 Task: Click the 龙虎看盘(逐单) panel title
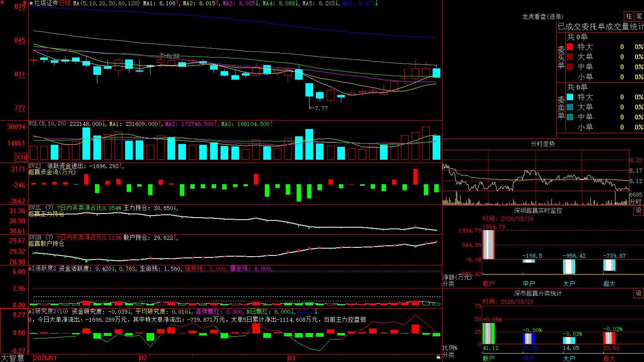pos(543,16)
